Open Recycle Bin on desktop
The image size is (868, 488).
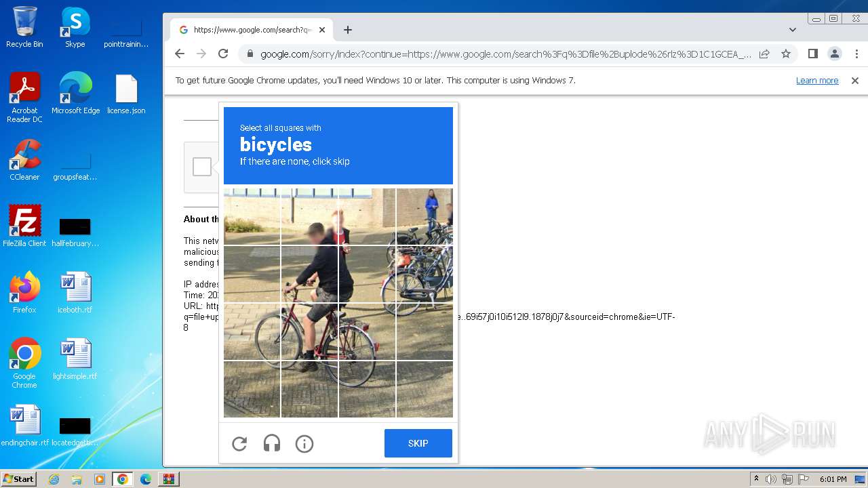[24, 27]
